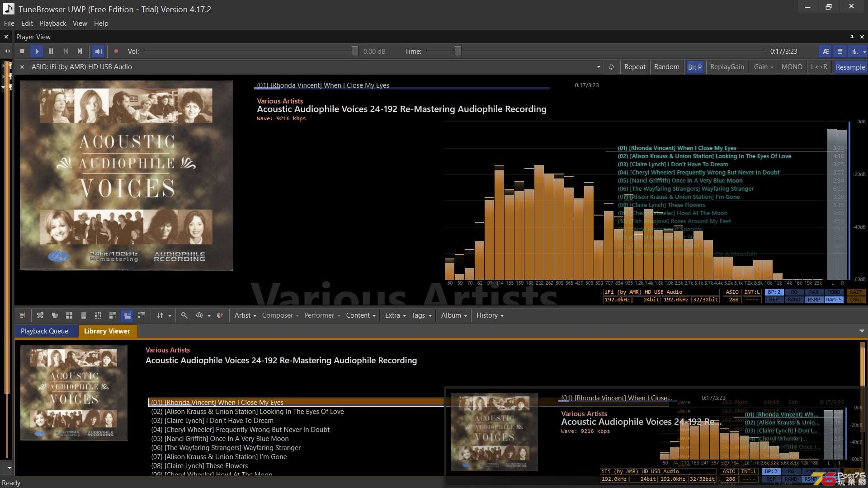
Task: Toggle MONO output
Action: [792, 67]
